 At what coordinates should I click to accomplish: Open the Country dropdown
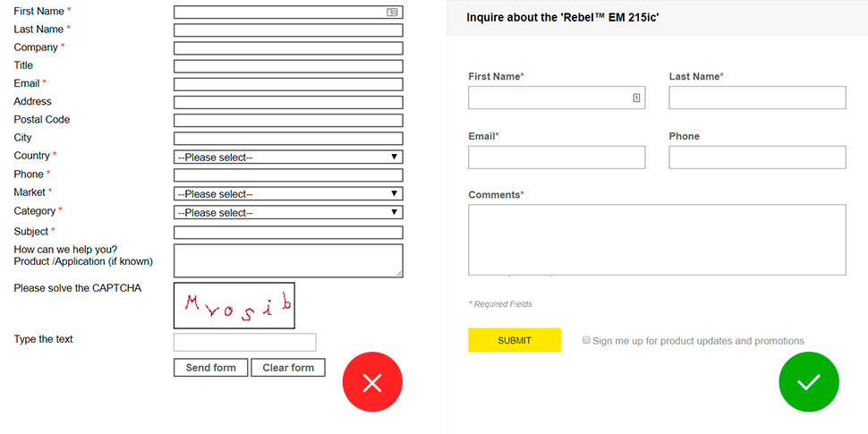coord(287,157)
